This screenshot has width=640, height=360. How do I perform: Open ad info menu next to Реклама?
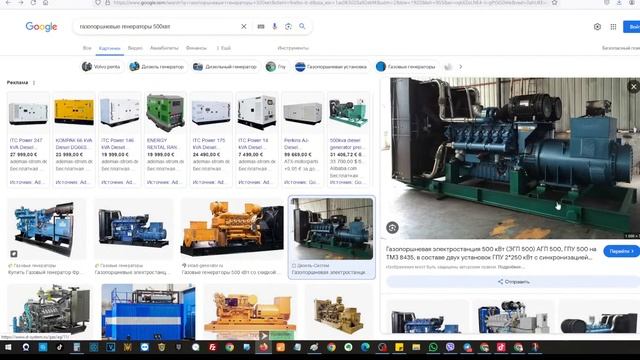tap(34, 82)
